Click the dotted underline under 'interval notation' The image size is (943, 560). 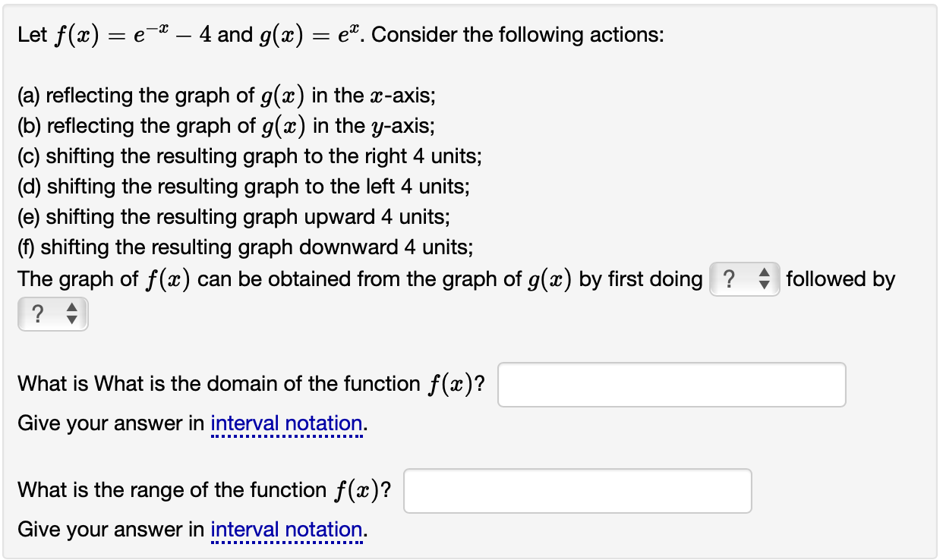287,434
